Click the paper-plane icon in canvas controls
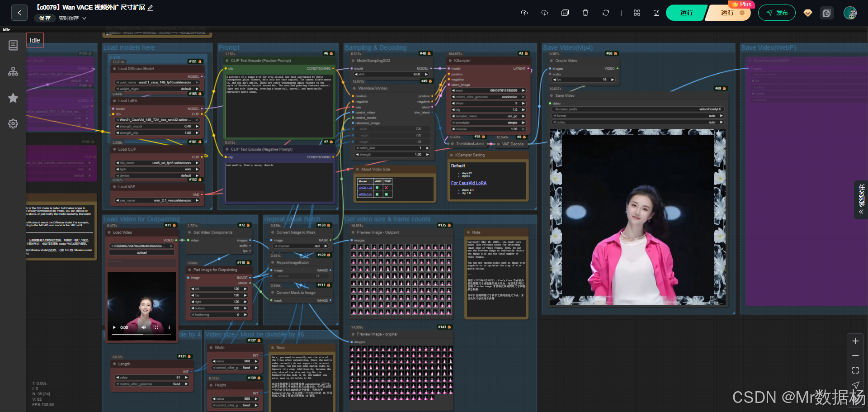This screenshot has width=868, height=412. [x=855, y=384]
